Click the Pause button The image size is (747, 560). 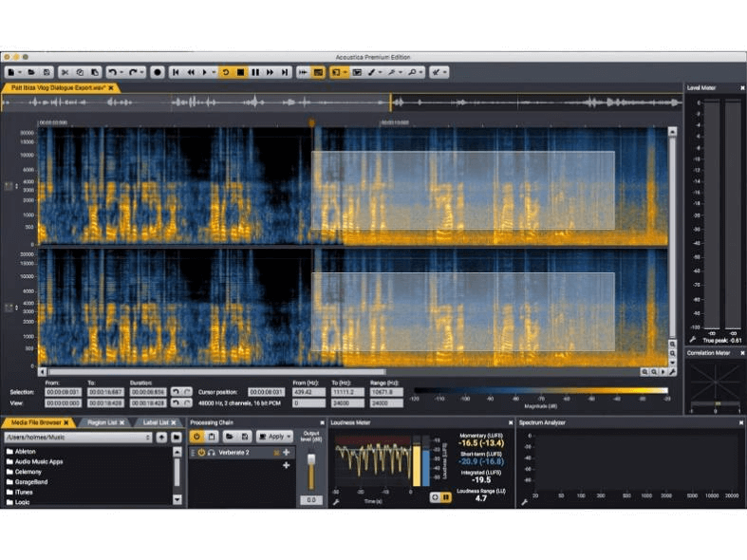click(255, 72)
